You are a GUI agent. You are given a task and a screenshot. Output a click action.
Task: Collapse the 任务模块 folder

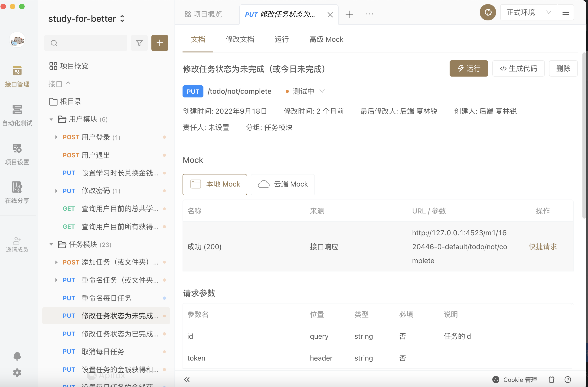pyautogui.click(x=51, y=244)
